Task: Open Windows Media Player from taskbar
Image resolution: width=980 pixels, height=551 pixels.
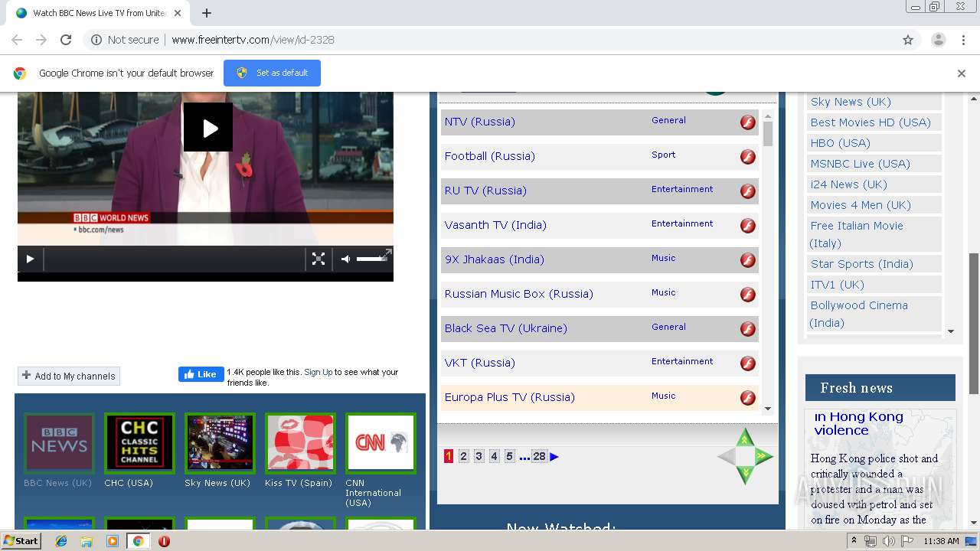Action: coord(113,541)
